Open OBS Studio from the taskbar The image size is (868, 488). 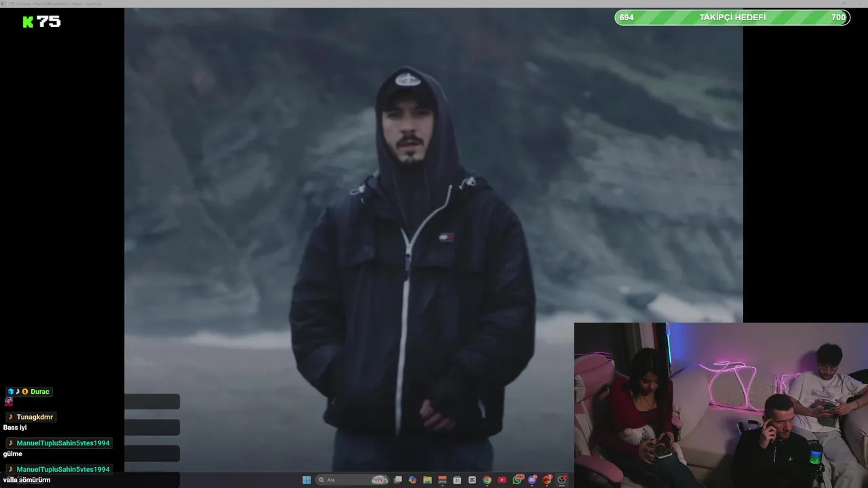coord(561,480)
